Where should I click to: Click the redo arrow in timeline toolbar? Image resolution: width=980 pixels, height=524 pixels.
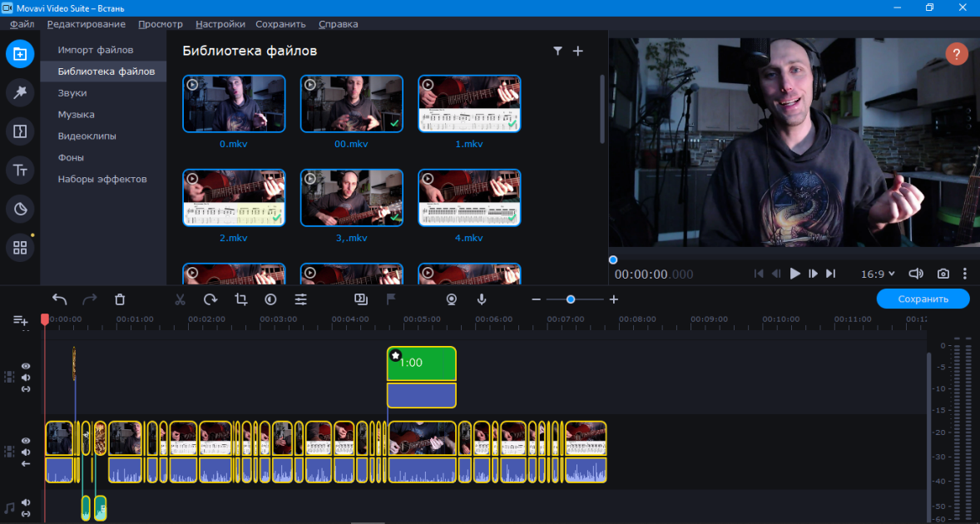click(90, 299)
